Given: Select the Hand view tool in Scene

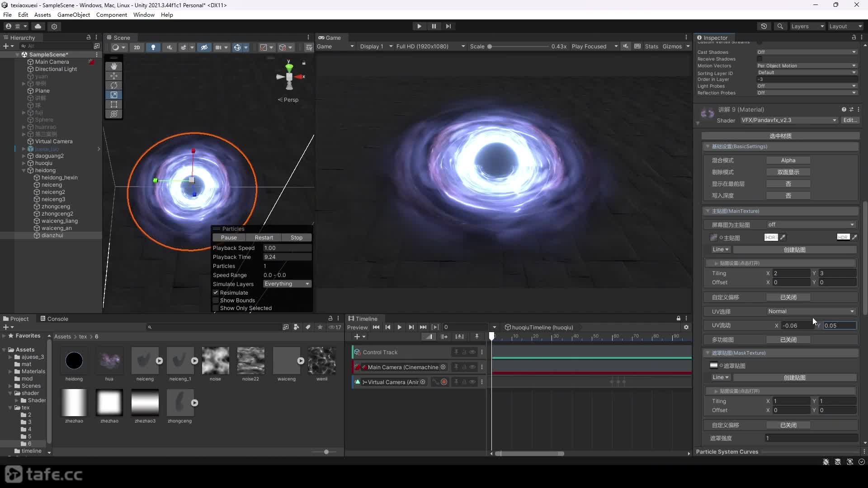Looking at the screenshot, I should point(114,66).
